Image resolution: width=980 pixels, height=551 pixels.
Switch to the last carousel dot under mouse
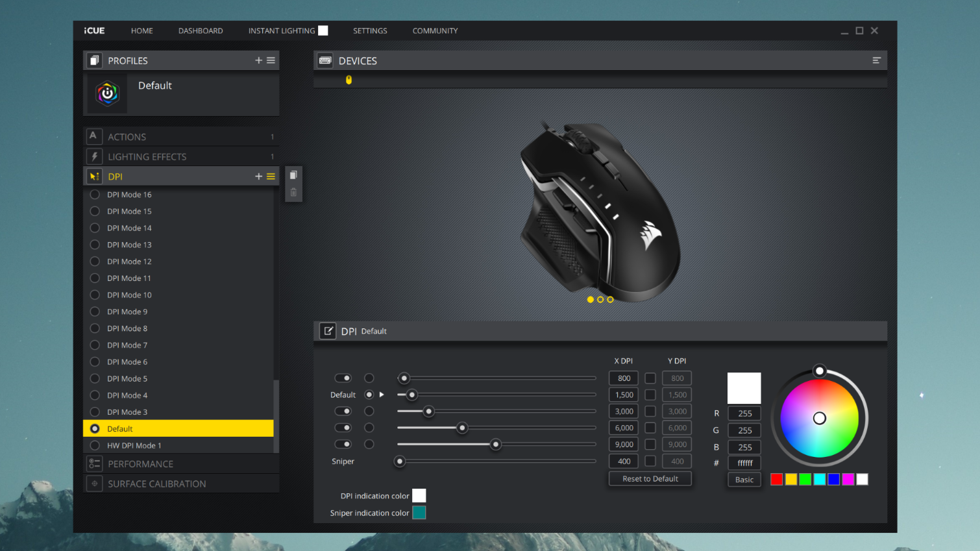click(610, 300)
